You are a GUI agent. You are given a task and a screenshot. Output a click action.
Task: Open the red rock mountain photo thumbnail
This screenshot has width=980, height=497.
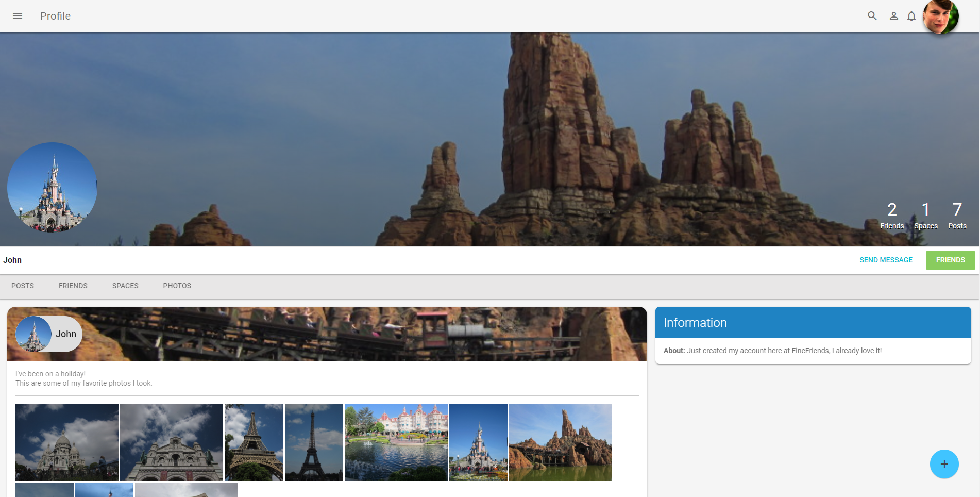(x=561, y=442)
